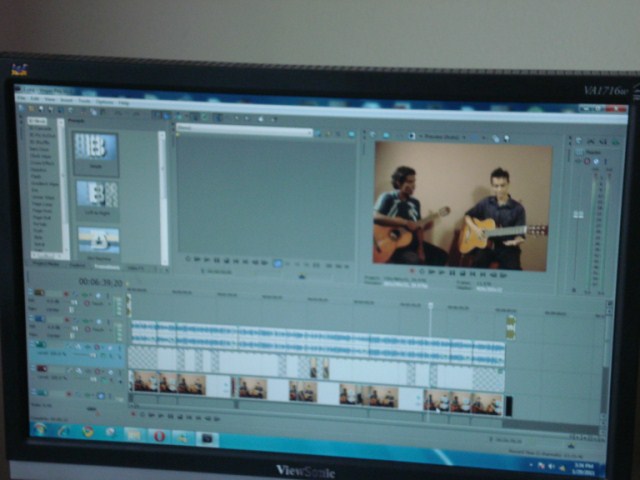
Task: Click the timeline record button
Action: coord(133,414)
